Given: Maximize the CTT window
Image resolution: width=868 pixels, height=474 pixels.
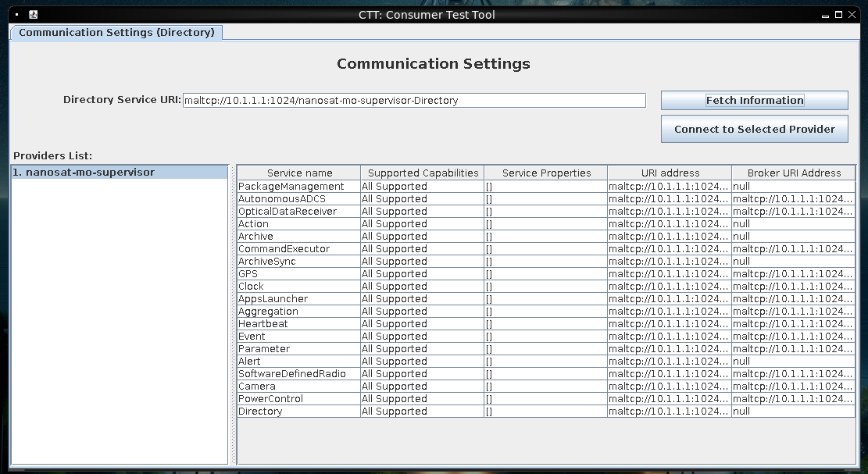Looking at the screenshot, I should pyautogui.click(x=838, y=15).
